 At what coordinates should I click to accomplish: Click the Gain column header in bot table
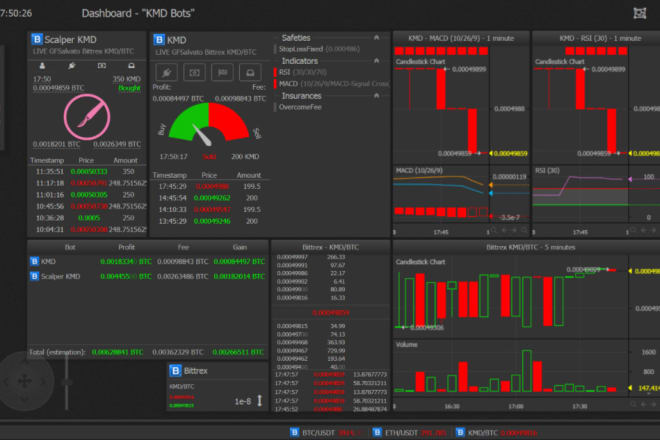(240, 247)
